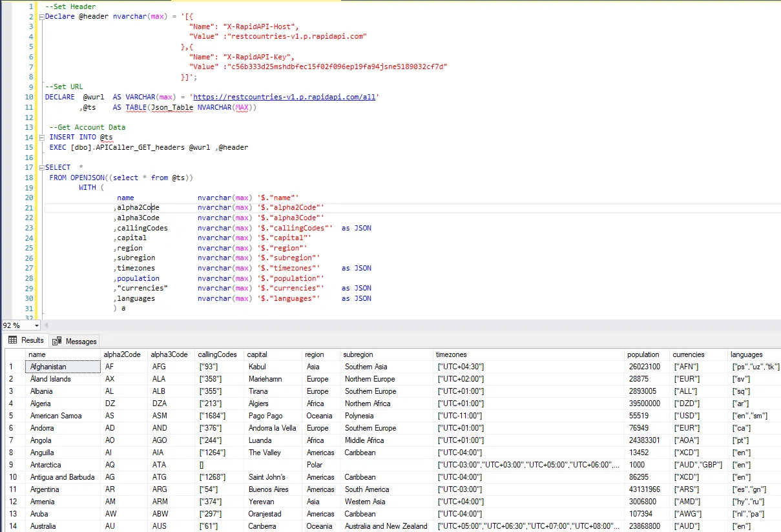Screen dimensions: 781x532
Task: Place cursor on line 15 EXEC statement
Action: [x=149, y=147]
